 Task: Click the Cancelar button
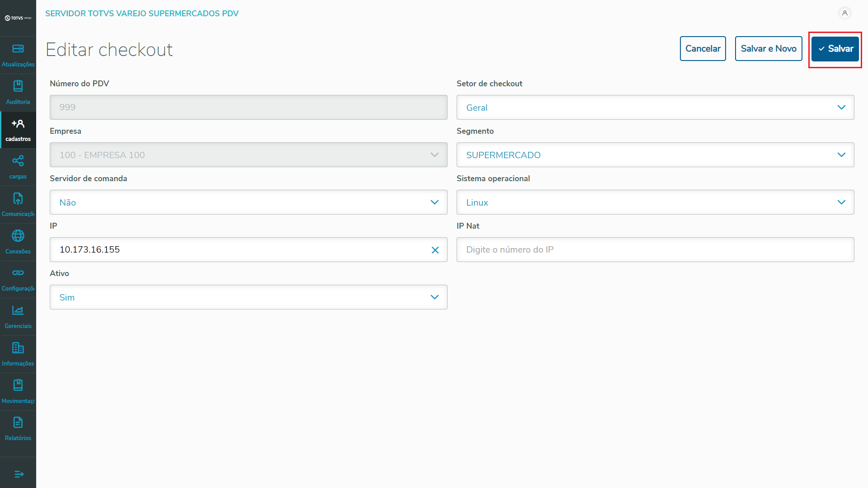point(703,49)
